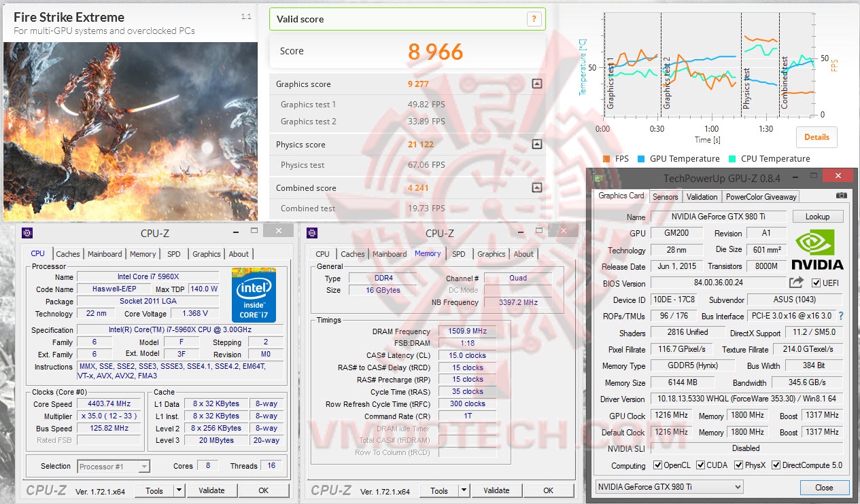This screenshot has height=504, width=860.
Task: Collapse the Physics score section
Action: pyautogui.click(x=536, y=144)
